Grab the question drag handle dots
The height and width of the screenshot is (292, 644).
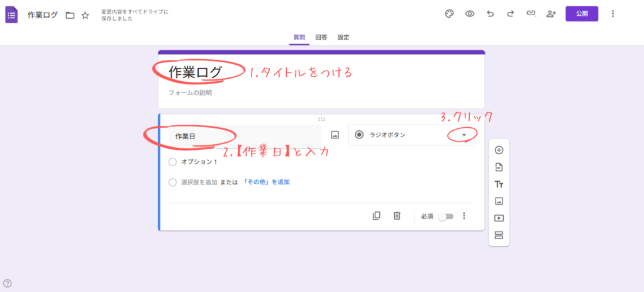pos(321,120)
